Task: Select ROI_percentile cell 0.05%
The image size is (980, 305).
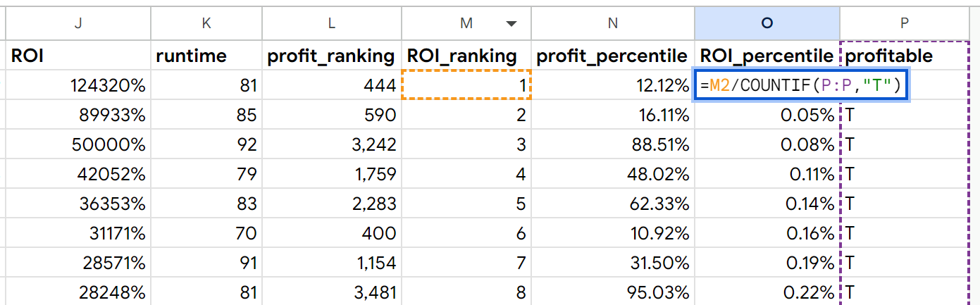Action: click(x=767, y=115)
